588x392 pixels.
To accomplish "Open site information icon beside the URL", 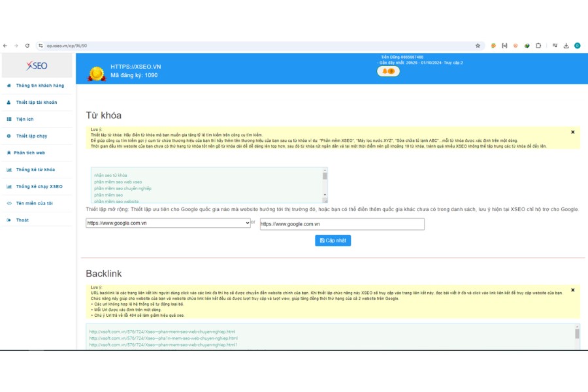I will pos(41,46).
